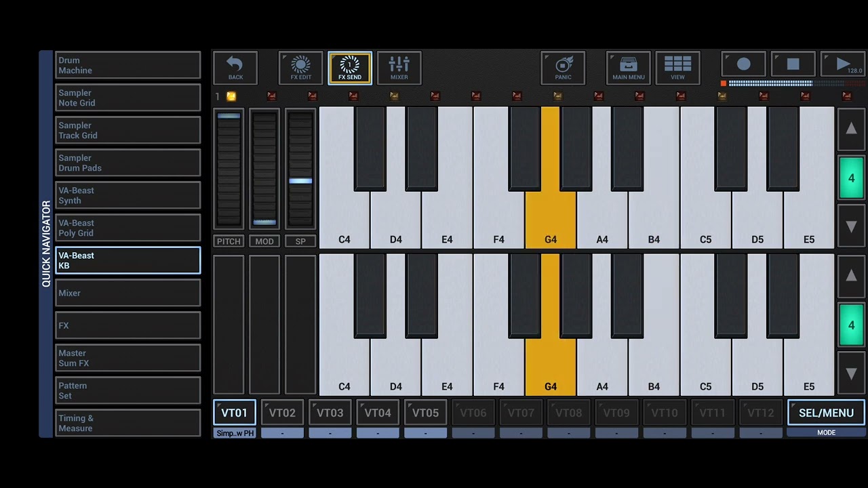Open the FX Edit panel
Viewport: 868px width, 488px height.
(x=300, y=68)
